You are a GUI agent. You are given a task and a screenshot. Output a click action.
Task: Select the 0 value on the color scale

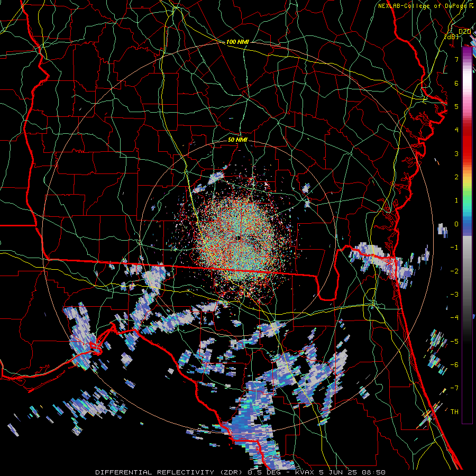coord(456,224)
